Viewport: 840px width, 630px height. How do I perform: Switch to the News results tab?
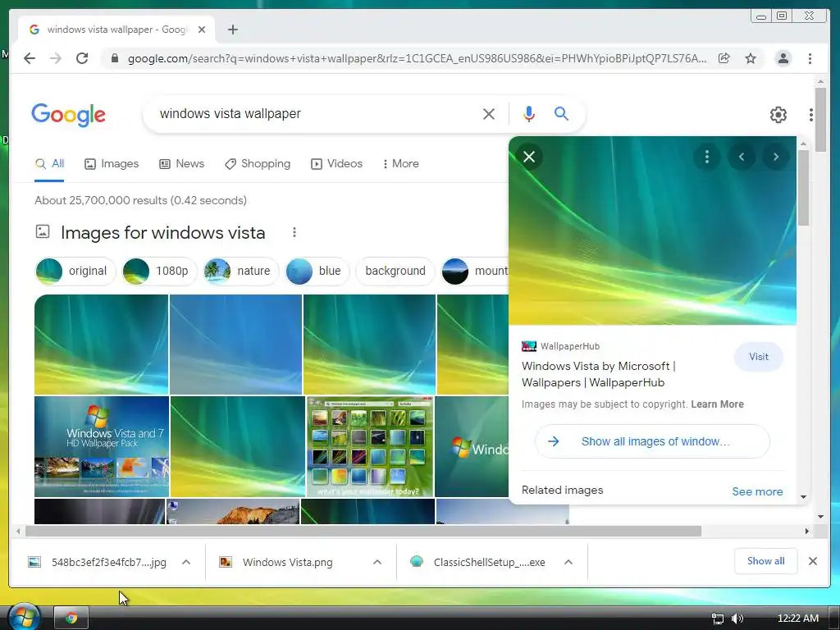(x=181, y=164)
